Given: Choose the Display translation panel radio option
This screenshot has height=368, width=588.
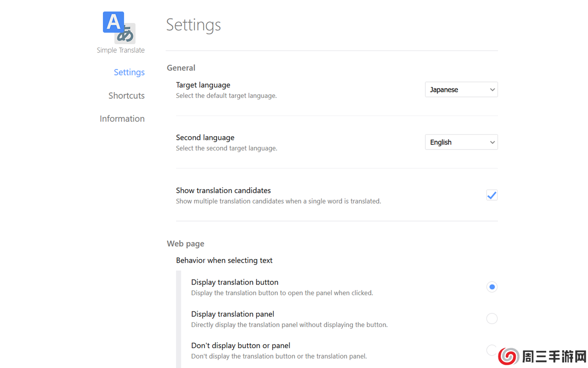Looking at the screenshot, I should [492, 318].
